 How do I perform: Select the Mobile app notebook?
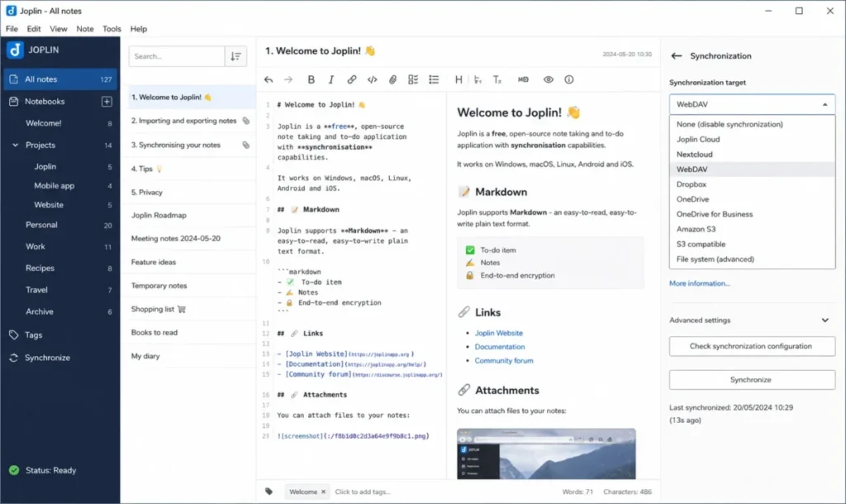tap(60, 186)
